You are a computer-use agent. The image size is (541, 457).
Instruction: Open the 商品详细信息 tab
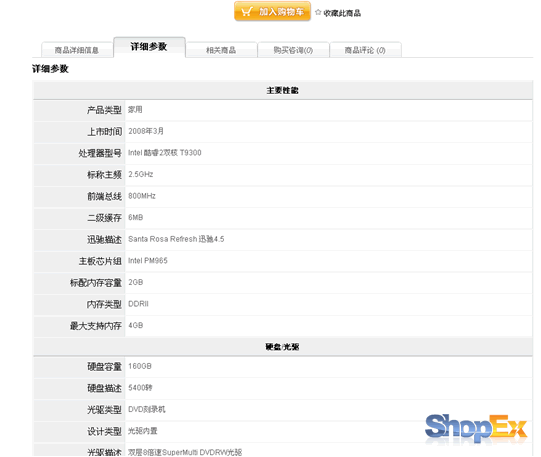pos(77,50)
